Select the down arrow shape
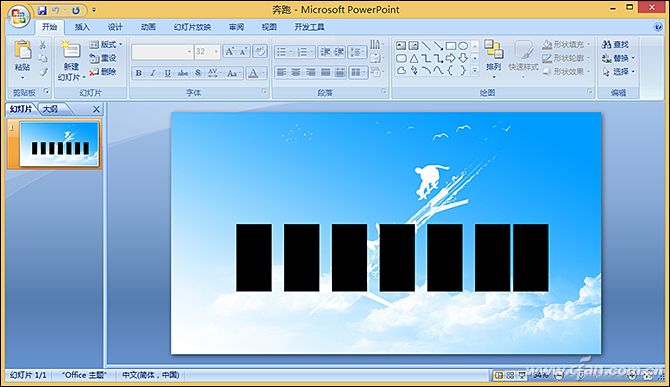The image size is (670, 387). pos(463,58)
